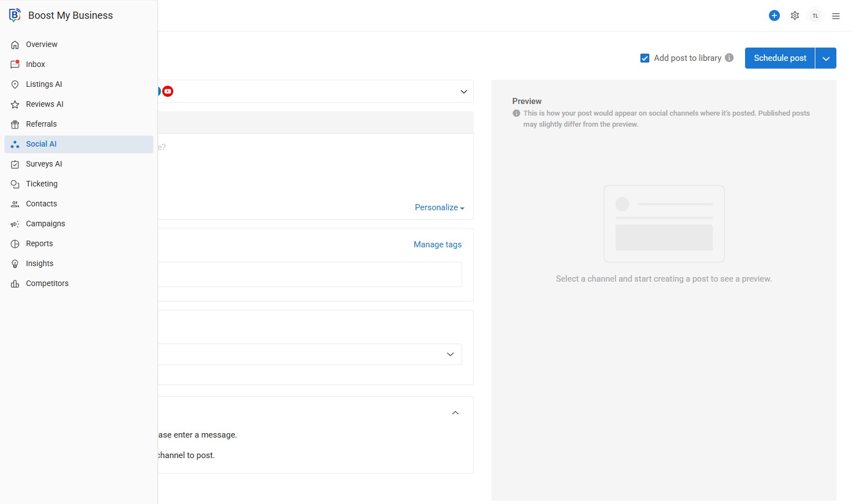Click the Manage tags link
This screenshot has width=853, height=504.
click(x=437, y=245)
